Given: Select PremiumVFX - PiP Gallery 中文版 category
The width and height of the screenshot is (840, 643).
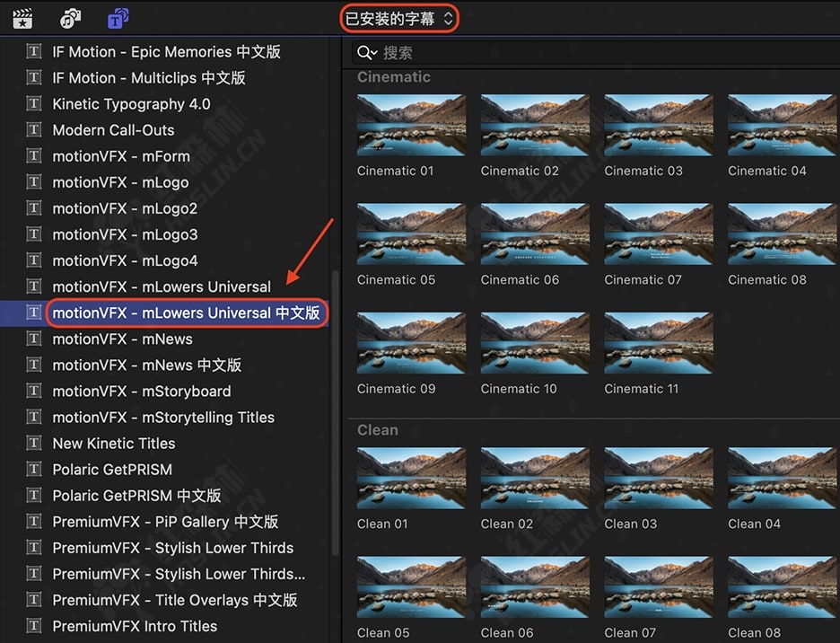Looking at the screenshot, I should click(165, 522).
